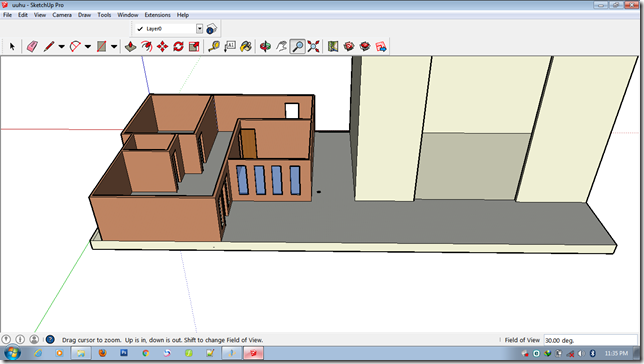
Task: Open the Help menu
Action: pyautogui.click(x=183, y=15)
